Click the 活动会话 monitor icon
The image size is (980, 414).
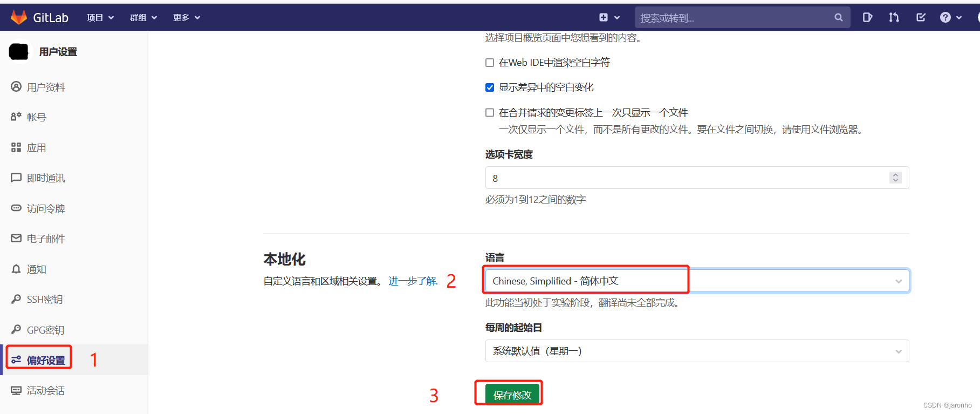tap(16, 390)
